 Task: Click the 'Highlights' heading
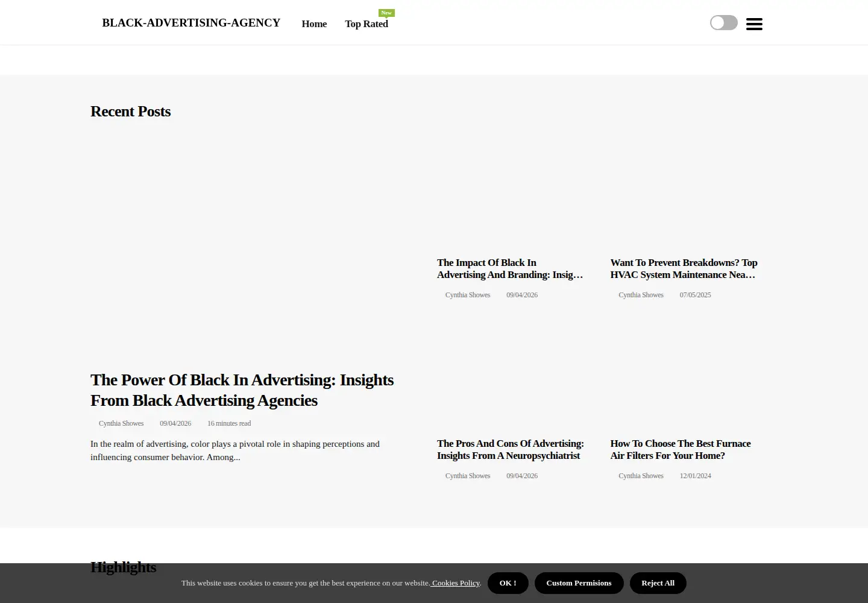point(124,567)
